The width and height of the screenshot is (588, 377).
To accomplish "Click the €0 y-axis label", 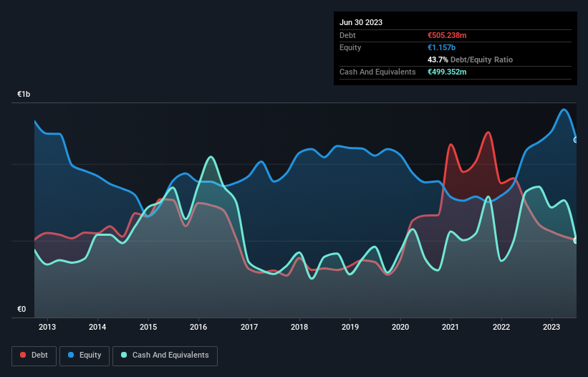I will (x=21, y=309).
